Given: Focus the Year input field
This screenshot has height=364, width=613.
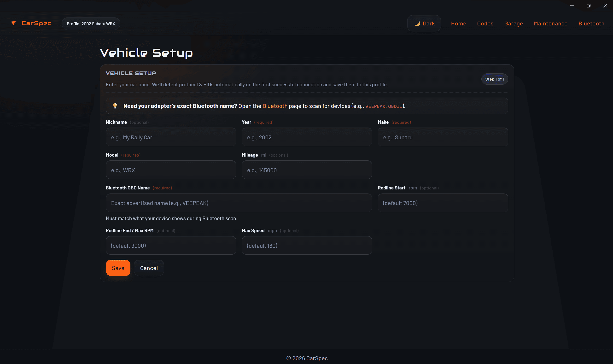Looking at the screenshot, I should pyautogui.click(x=307, y=137).
